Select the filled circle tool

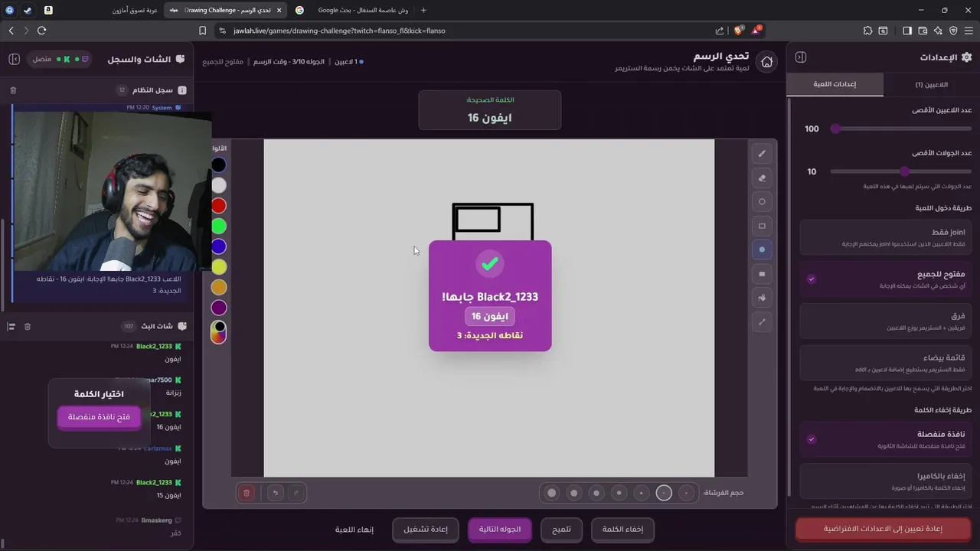(762, 249)
